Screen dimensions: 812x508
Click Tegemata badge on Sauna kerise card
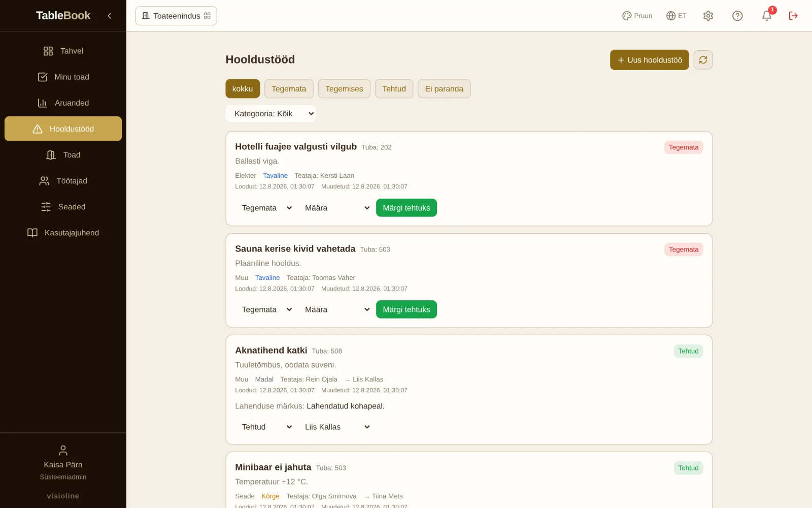[684, 249]
